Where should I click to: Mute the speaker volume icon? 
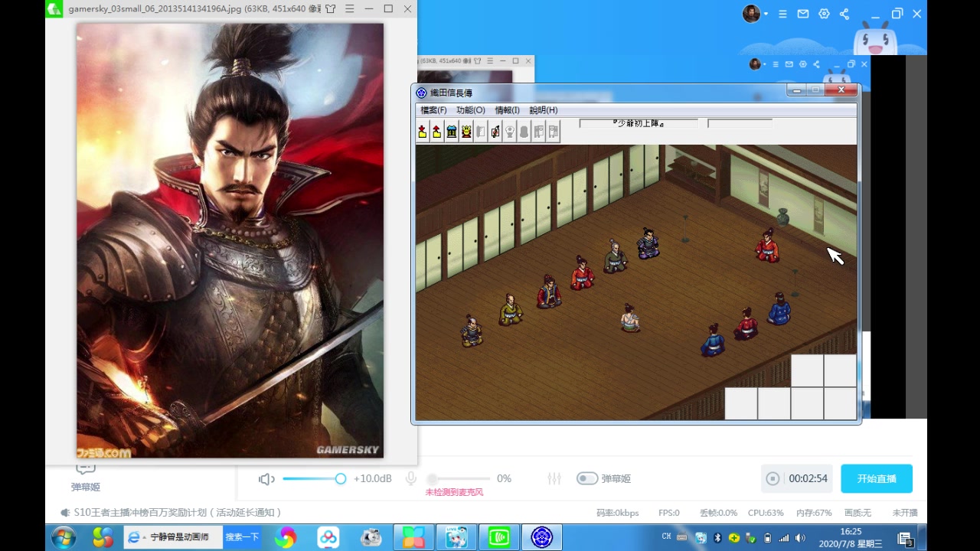[x=266, y=479]
